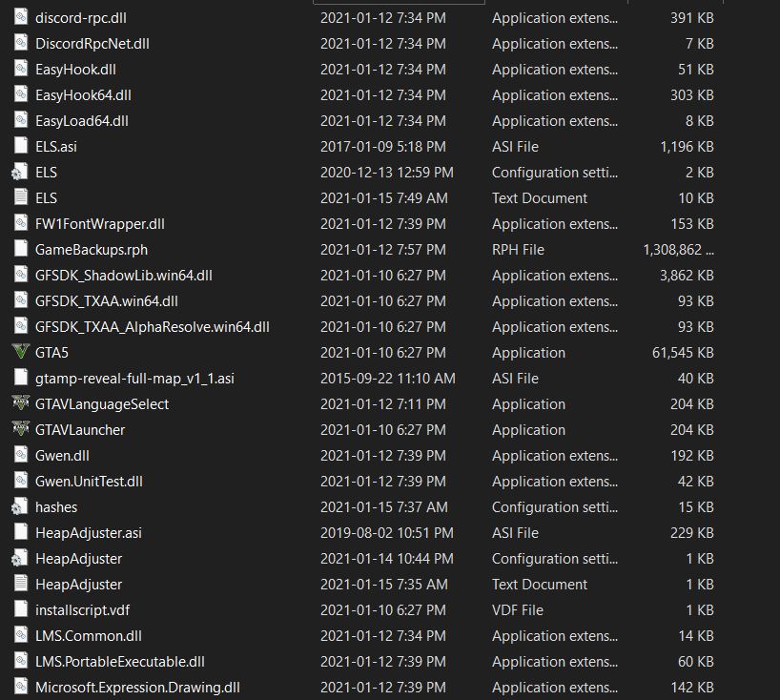Select the GameBackups.rph file icon
The image size is (780, 700).
[20, 249]
